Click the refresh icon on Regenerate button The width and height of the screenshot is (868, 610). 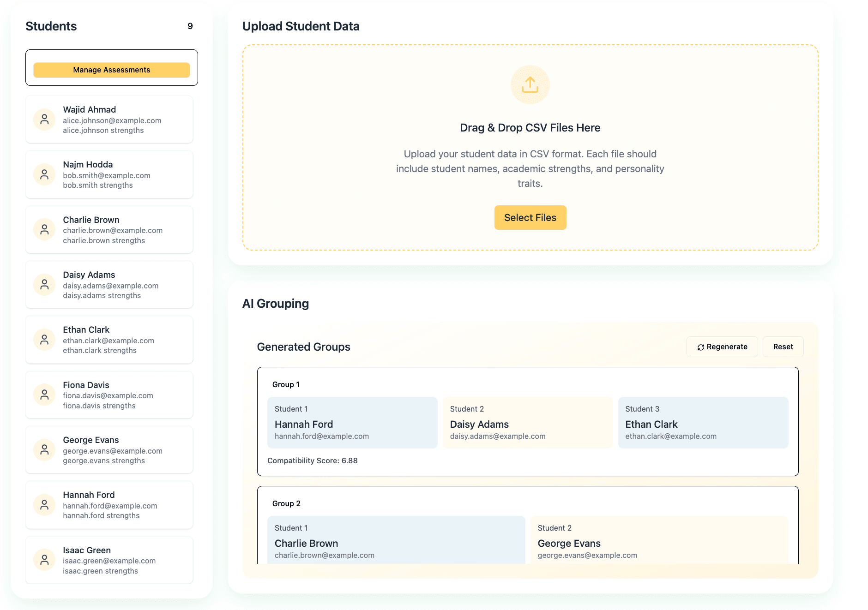click(700, 347)
